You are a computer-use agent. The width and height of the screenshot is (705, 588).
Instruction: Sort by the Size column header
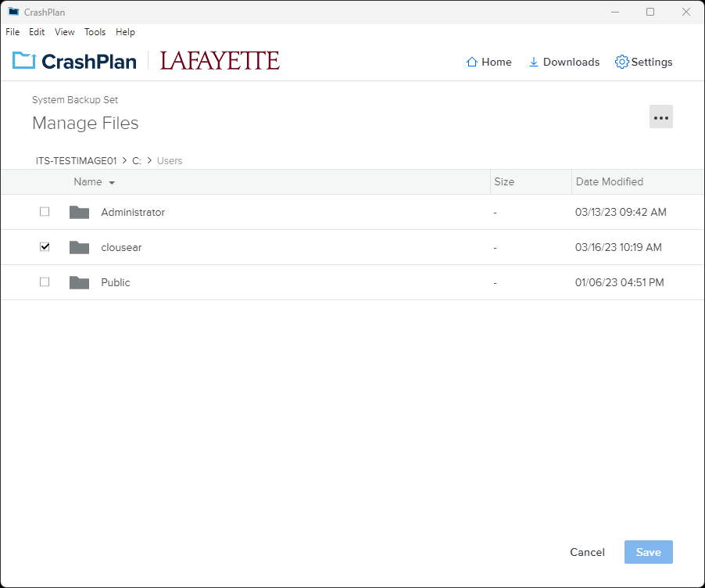coord(504,181)
